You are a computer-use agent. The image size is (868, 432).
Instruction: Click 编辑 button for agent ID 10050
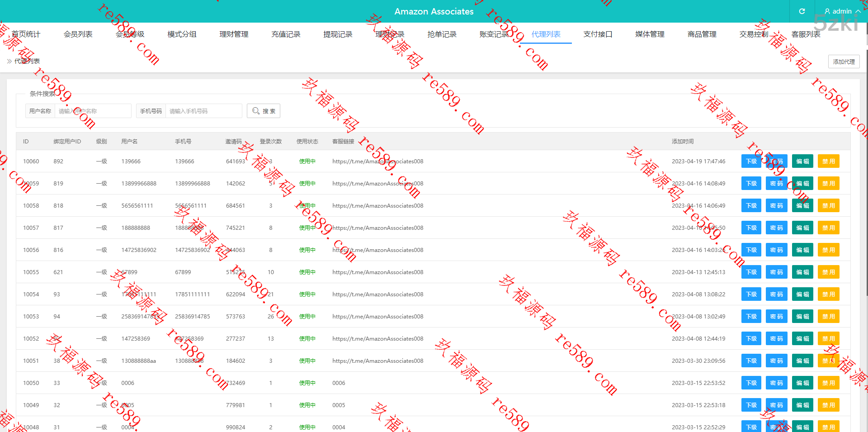[x=802, y=383]
